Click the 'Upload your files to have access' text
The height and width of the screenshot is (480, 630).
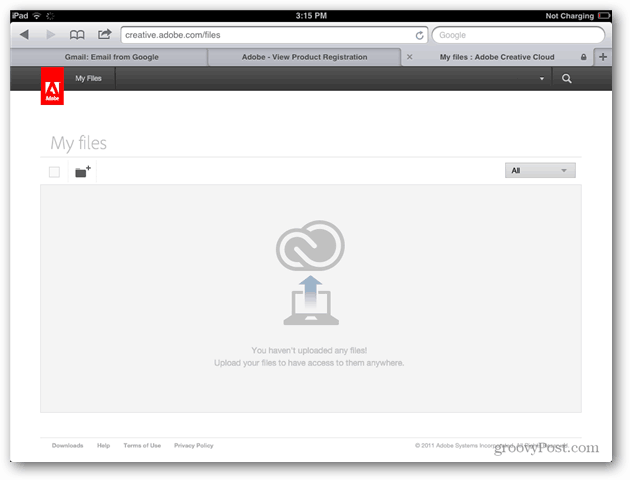click(x=309, y=363)
